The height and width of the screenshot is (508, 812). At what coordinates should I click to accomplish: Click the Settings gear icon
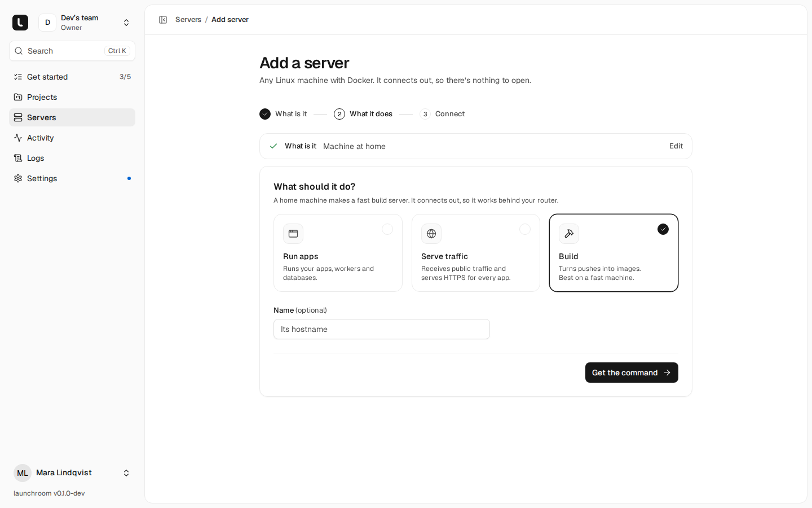tap(18, 178)
